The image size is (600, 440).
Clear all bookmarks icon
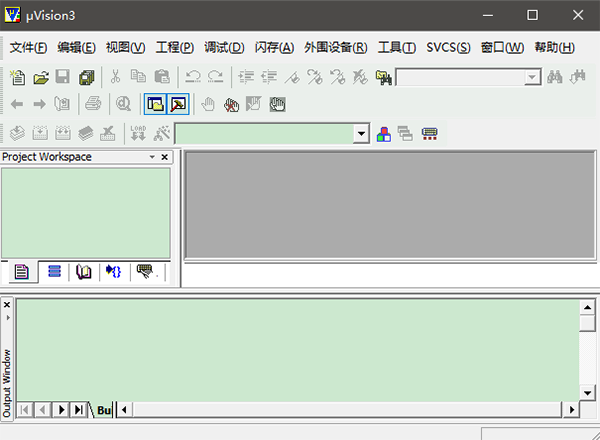(x=360, y=77)
